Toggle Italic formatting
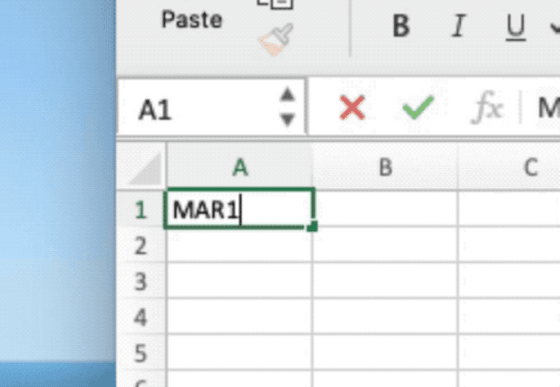Viewport: 560px width, 387px height. click(x=459, y=26)
